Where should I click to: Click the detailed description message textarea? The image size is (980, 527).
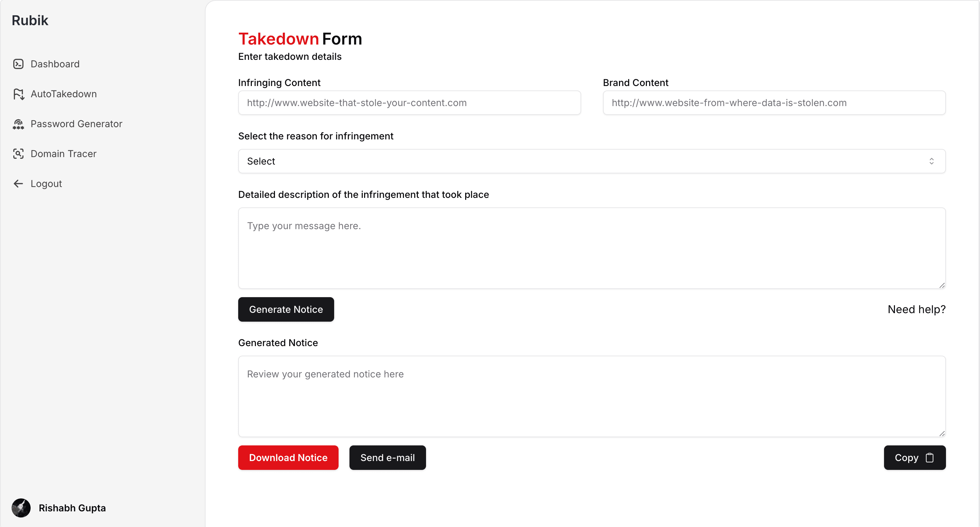click(592, 248)
